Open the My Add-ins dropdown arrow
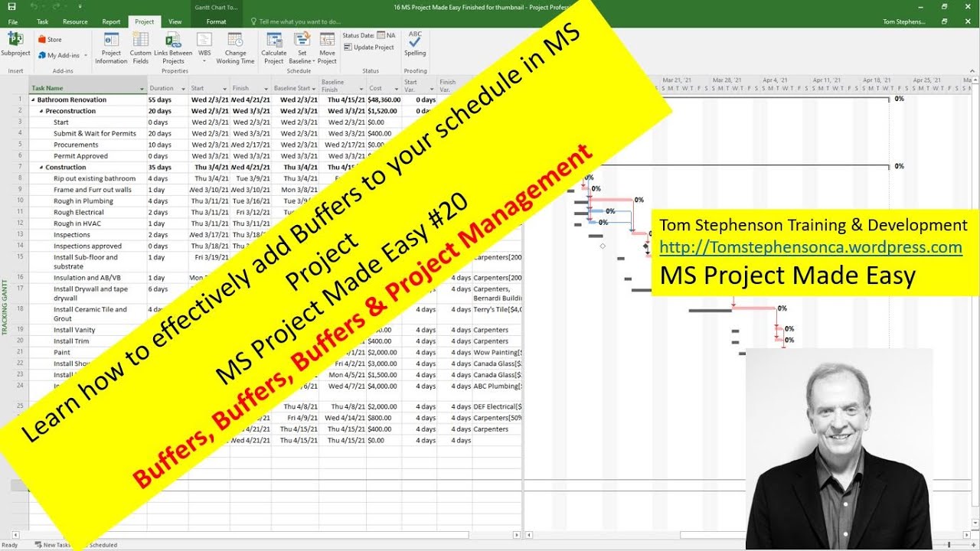Image resolution: width=980 pixels, height=551 pixels. click(86, 55)
